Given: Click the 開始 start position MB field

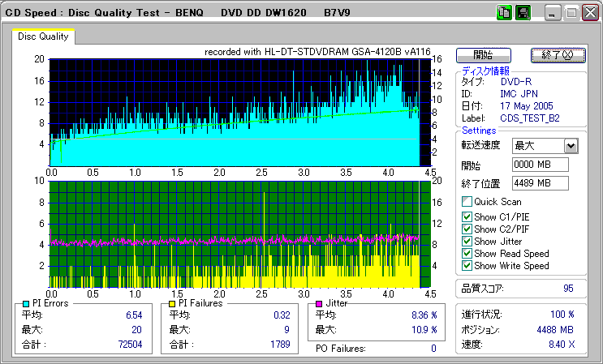Looking at the screenshot, I should (x=541, y=165).
